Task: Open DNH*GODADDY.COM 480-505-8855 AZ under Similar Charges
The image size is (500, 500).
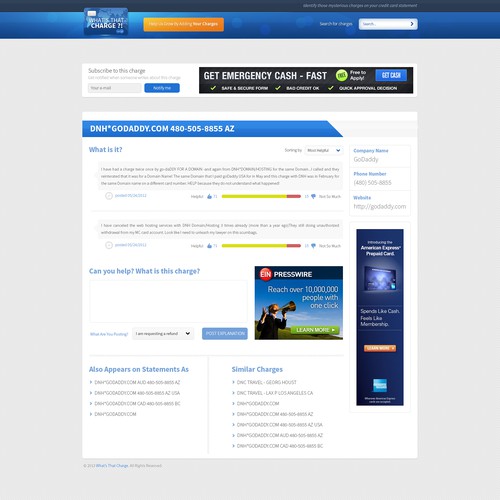Action: [x=275, y=414]
